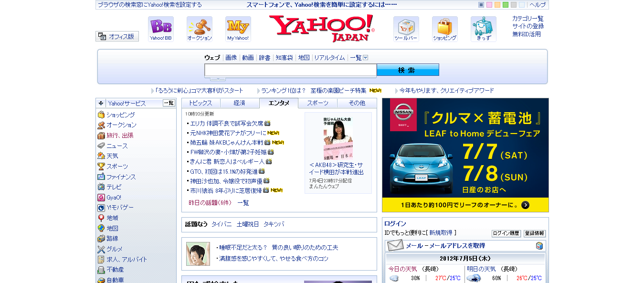Select the orange theme color swatch
This screenshot has width=644, height=283.
click(x=497, y=5)
